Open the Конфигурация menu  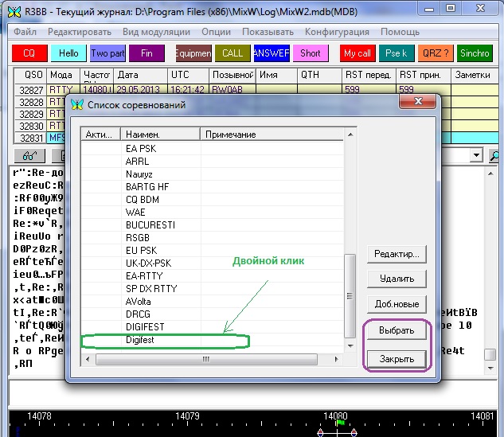pos(337,32)
